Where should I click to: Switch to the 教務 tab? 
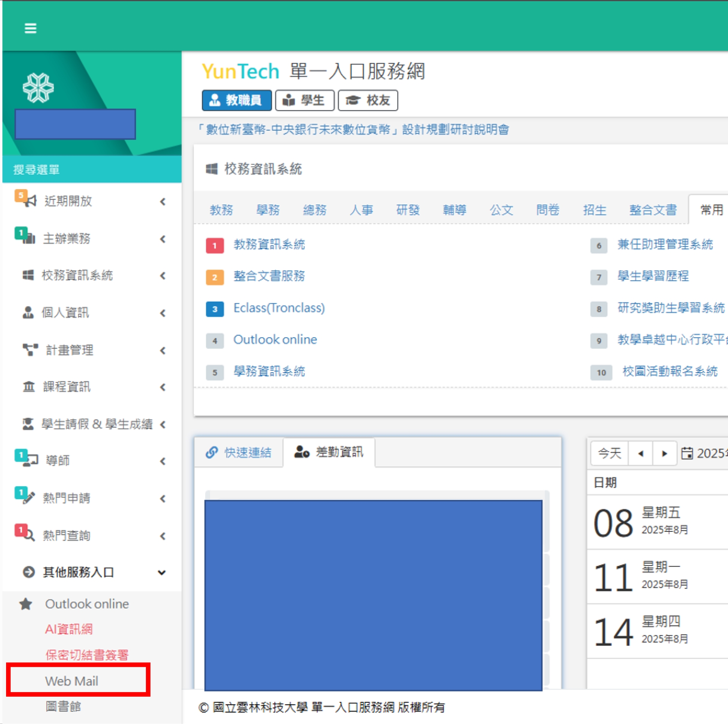tap(221, 210)
